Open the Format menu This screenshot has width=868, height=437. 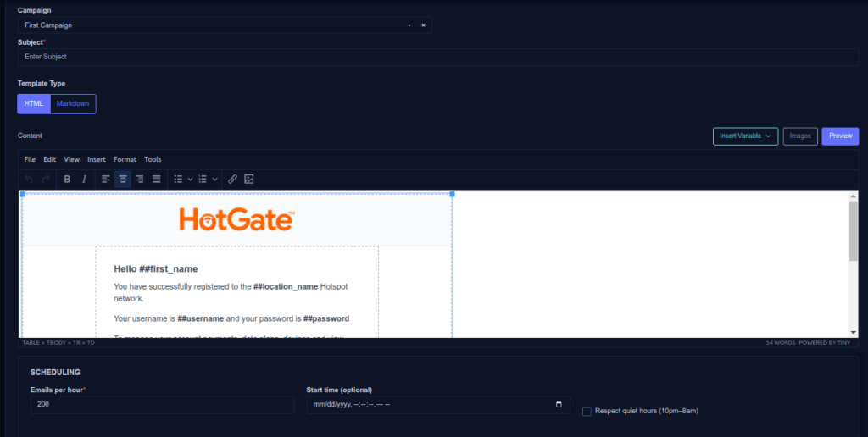(x=125, y=159)
